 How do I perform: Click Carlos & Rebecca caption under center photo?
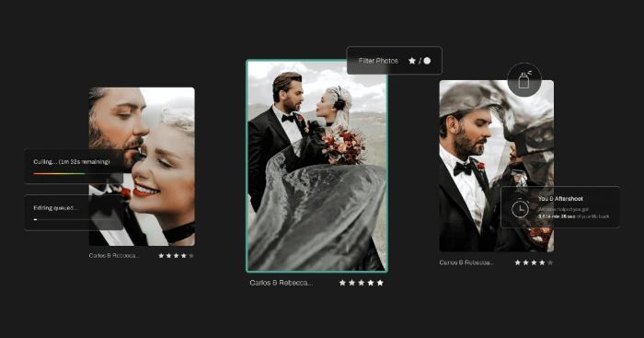pos(281,283)
